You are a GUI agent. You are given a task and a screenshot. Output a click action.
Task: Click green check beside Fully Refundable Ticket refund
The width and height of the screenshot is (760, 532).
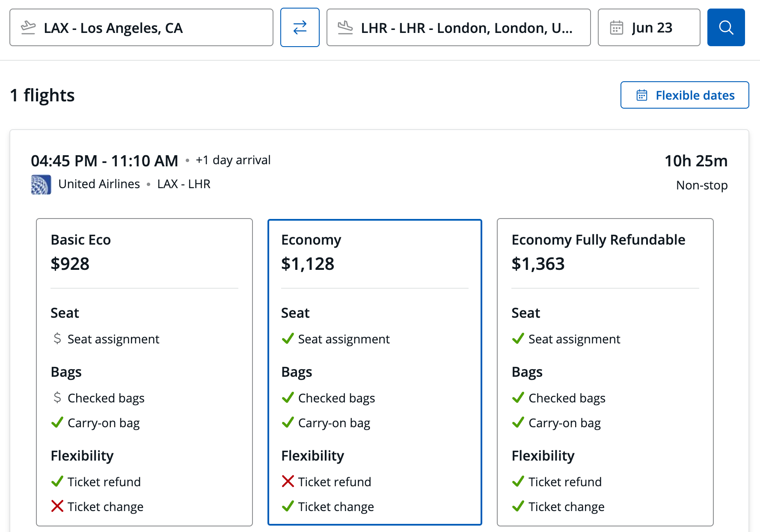pos(518,482)
